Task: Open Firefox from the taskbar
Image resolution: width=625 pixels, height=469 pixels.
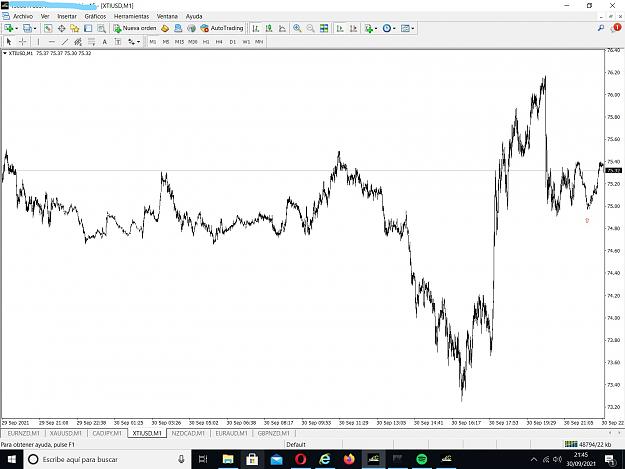Action: pos(349,459)
